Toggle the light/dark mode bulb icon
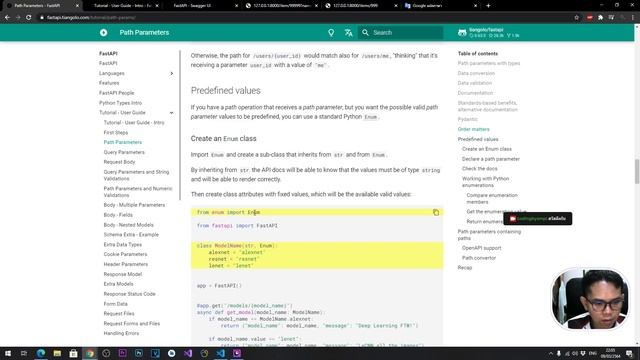Image resolution: width=640 pixels, height=360 pixels. coord(331,33)
